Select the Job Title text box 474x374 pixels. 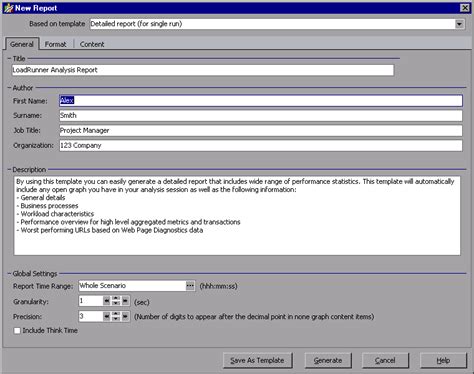coord(261,130)
